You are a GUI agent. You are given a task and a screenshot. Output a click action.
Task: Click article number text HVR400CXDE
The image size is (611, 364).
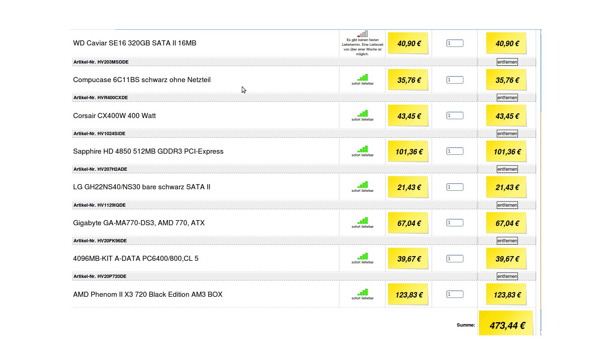[x=113, y=98]
